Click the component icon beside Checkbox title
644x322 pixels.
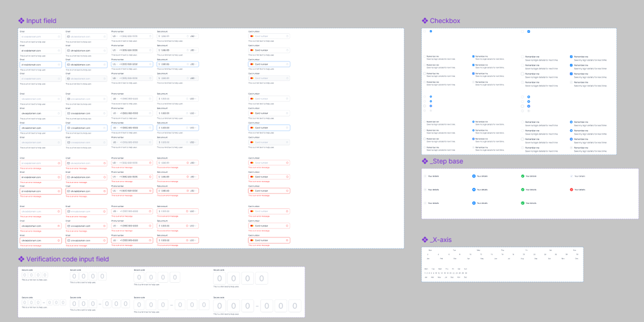(x=425, y=21)
